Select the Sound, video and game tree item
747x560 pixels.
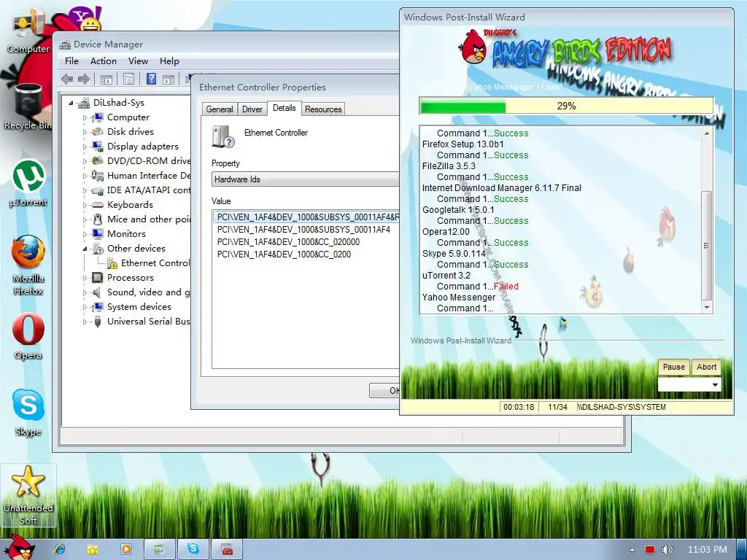coord(148,292)
